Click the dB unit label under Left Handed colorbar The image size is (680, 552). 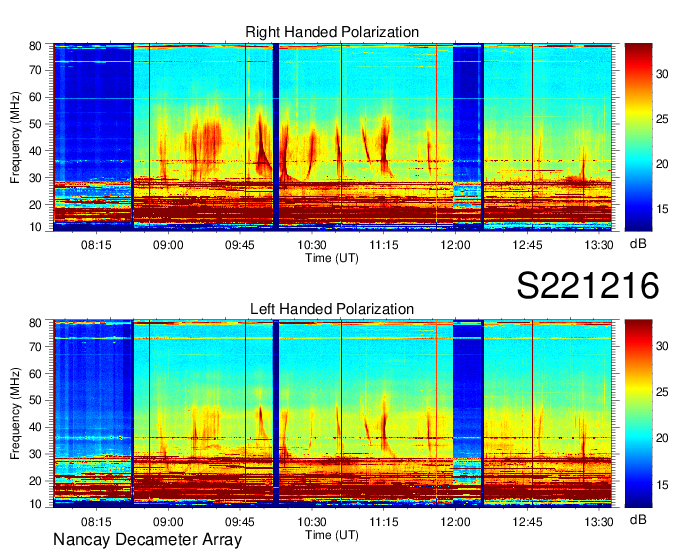tap(638, 519)
